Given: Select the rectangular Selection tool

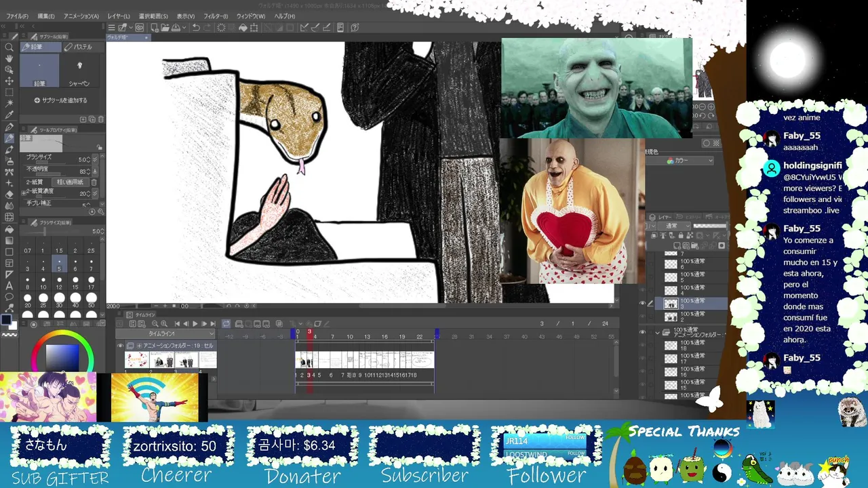Looking at the screenshot, I should (x=9, y=92).
